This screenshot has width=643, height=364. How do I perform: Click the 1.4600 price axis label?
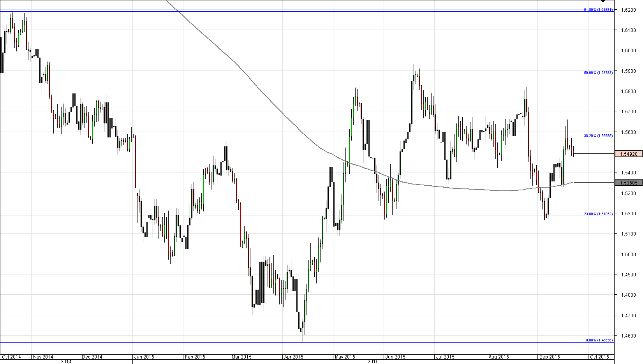(x=628, y=336)
